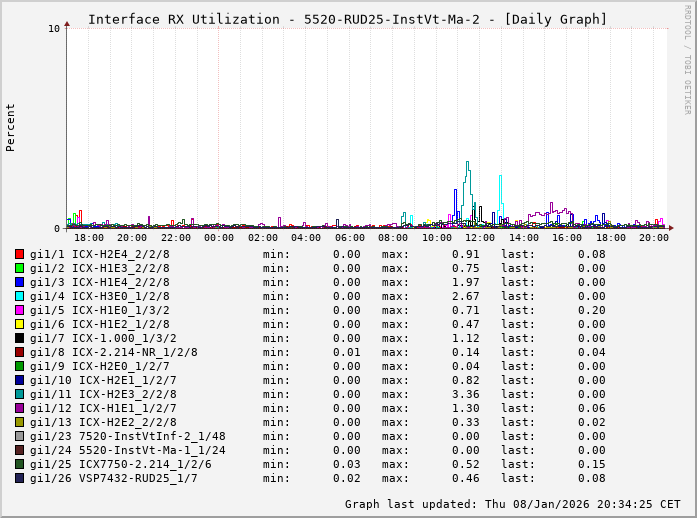Viewport: 697px width, 518px height.
Task: Click the dark green gi1/25 legend swatch
Action: click(x=19, y=464)
